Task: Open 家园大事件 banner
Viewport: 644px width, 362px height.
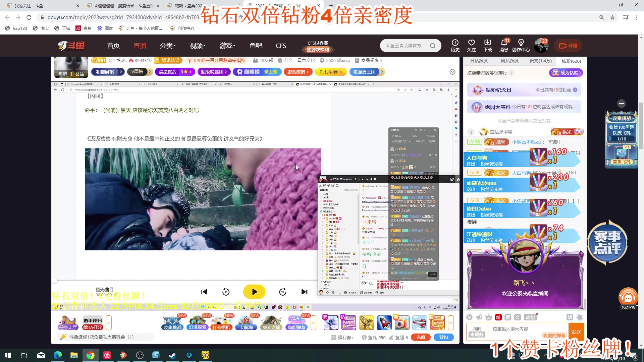Action: (x=524, y=107)
